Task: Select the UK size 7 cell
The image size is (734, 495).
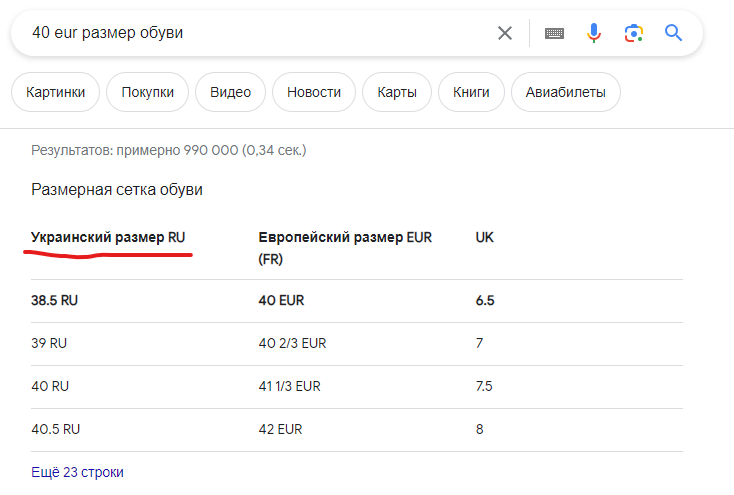Action: [479, 343]
